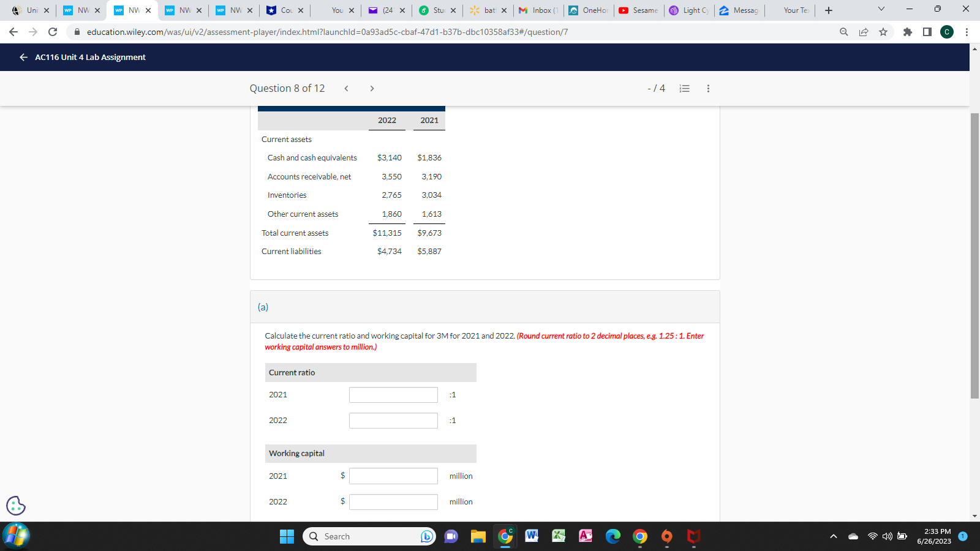
Task: Expand the Chrome tab search dropdown
Action: point(881,9)
